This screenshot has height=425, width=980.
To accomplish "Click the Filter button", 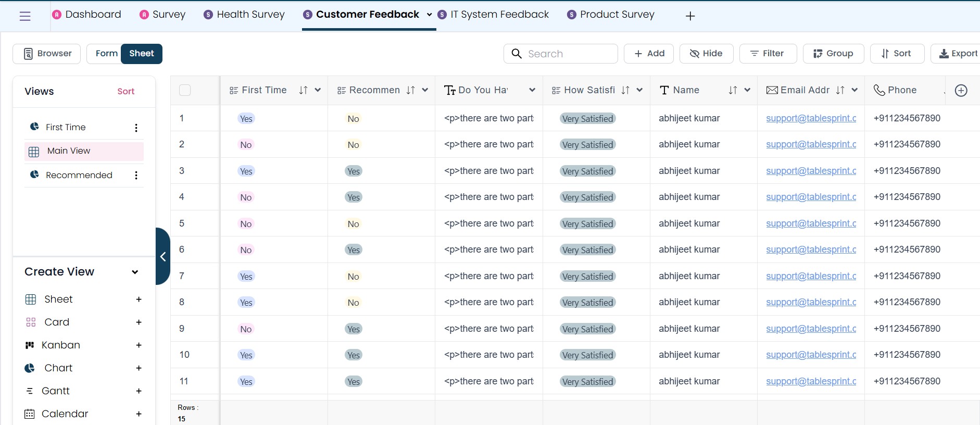I will [x=768, y=54].
